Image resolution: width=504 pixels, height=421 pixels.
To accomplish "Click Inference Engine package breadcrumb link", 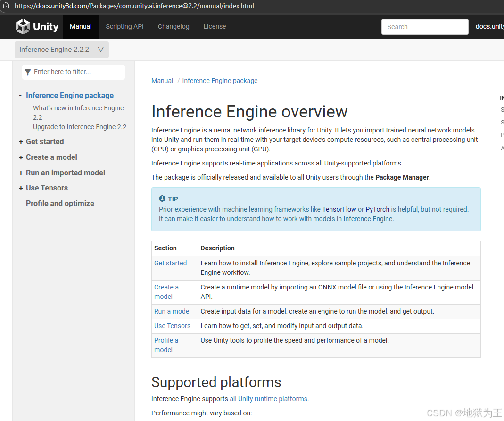I will [x=220, y=81].
